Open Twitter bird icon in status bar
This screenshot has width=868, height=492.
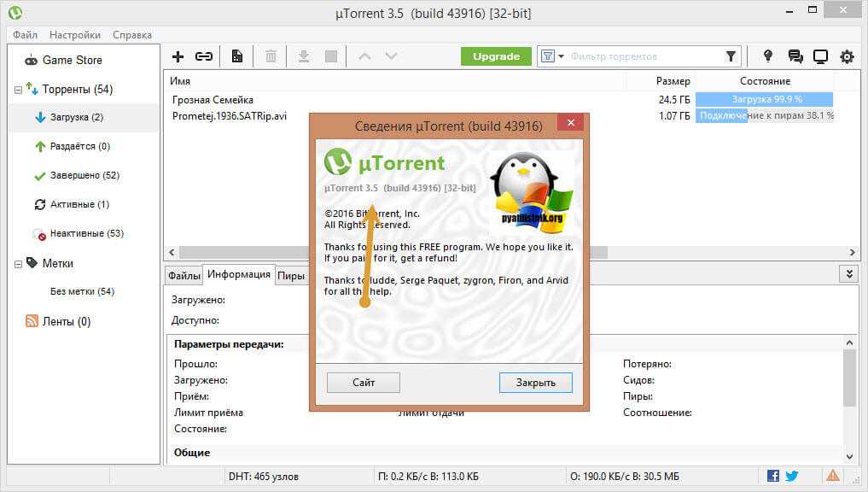pyautogui.click(x=792, y=476)
